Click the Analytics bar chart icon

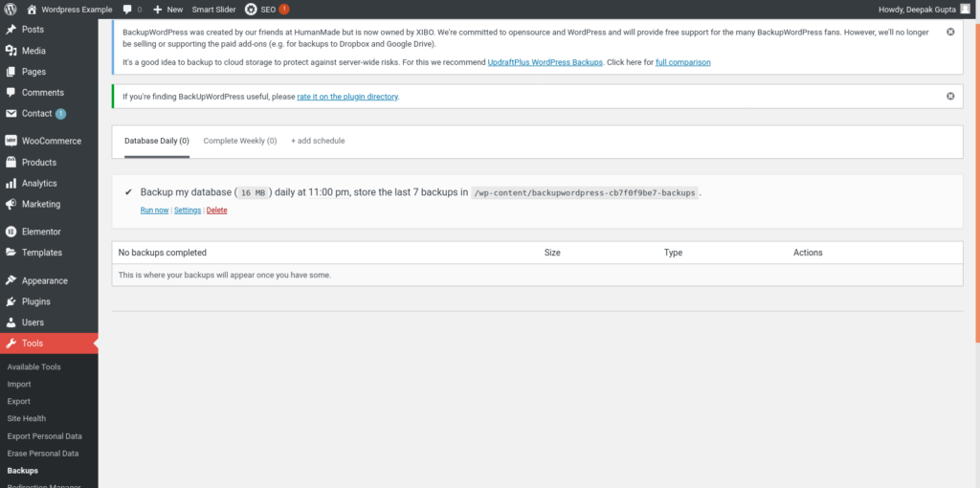tap(11, 183)
